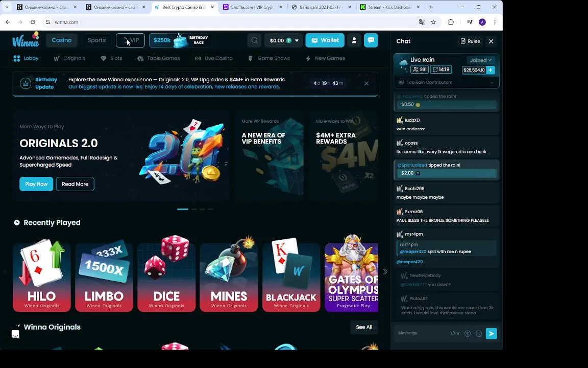588x368 pixels.
Task: Open the Chrome profile avatar
Action: click(482, 22)
